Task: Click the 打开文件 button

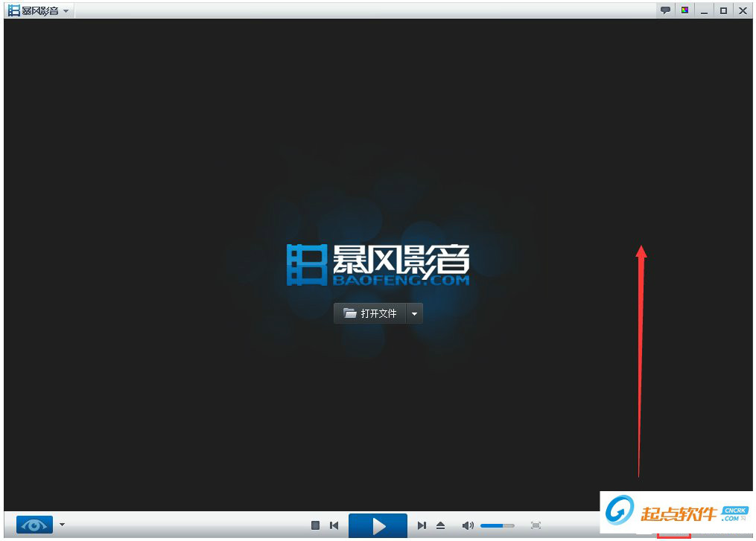Action: (x=369, y=313)
